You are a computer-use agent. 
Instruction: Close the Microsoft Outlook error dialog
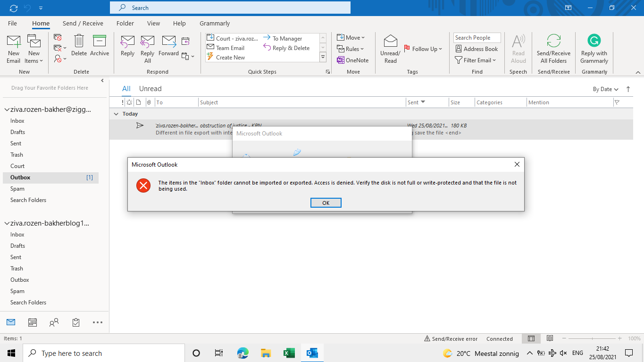517,164
